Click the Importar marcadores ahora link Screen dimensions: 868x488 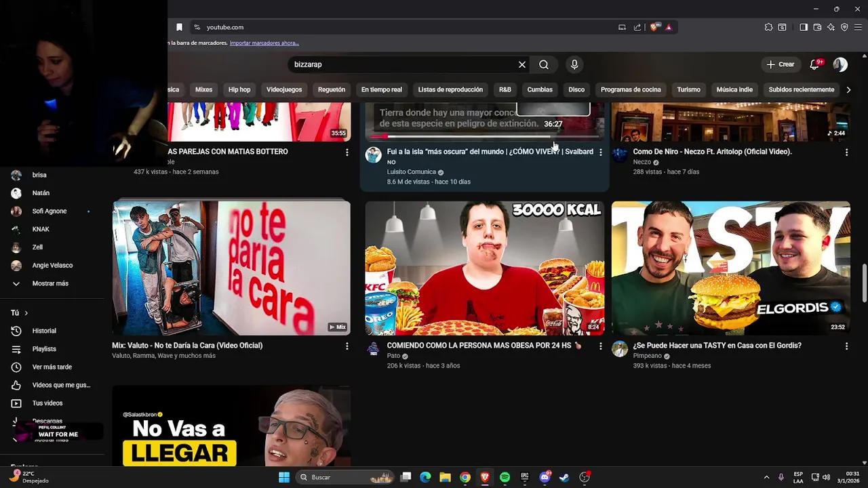coord(264,43)
